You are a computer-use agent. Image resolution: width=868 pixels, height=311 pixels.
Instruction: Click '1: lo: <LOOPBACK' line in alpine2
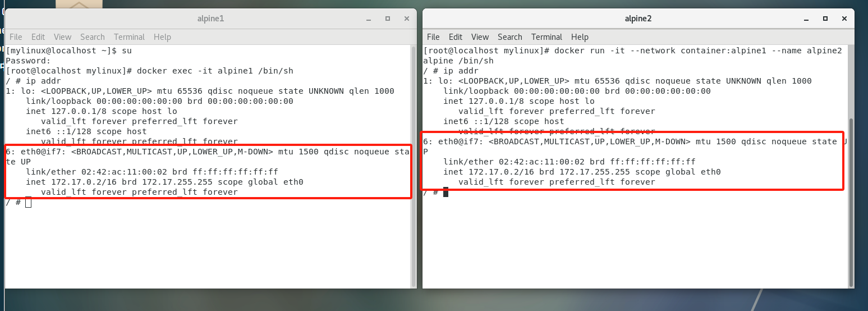[617, 81]
